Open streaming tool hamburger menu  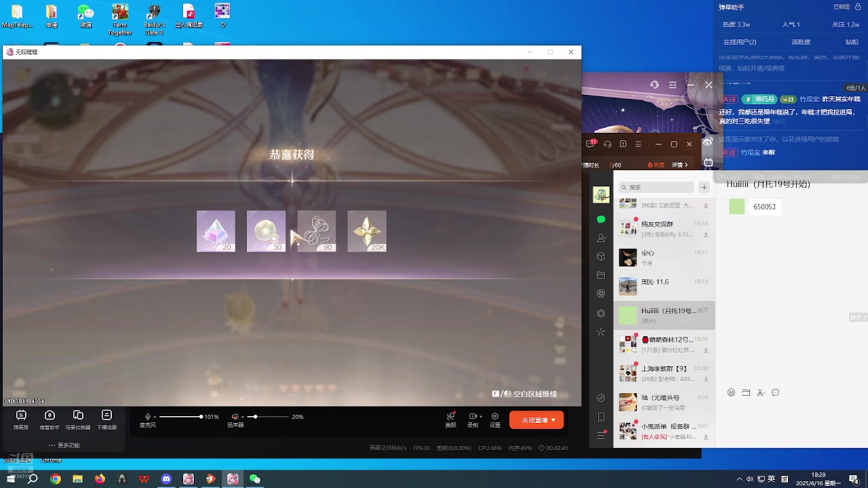pos(638,144)
